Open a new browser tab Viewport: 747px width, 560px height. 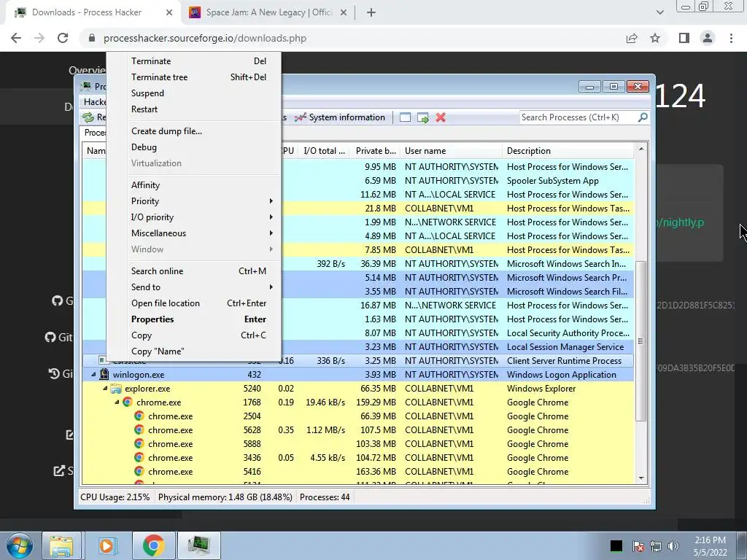coord(371,13)
